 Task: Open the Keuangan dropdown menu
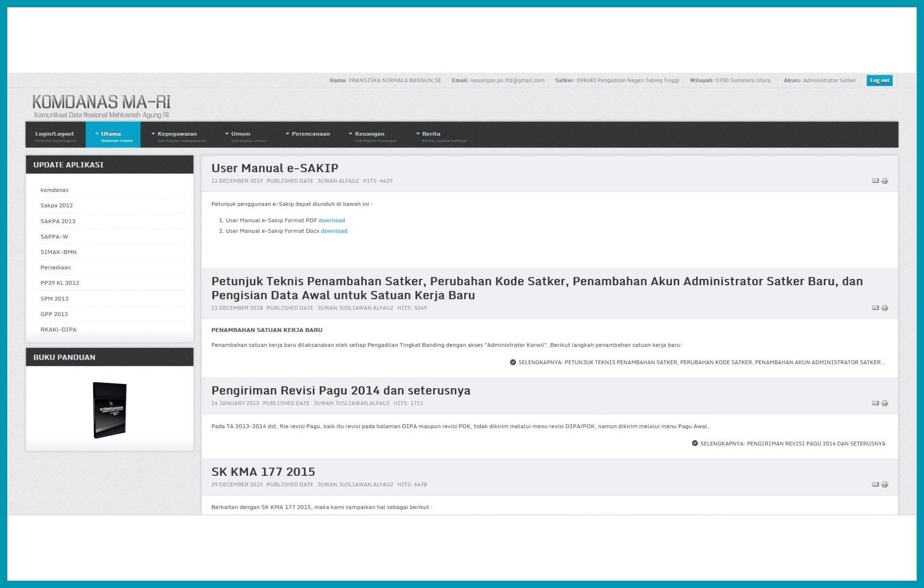click(369, 135)
